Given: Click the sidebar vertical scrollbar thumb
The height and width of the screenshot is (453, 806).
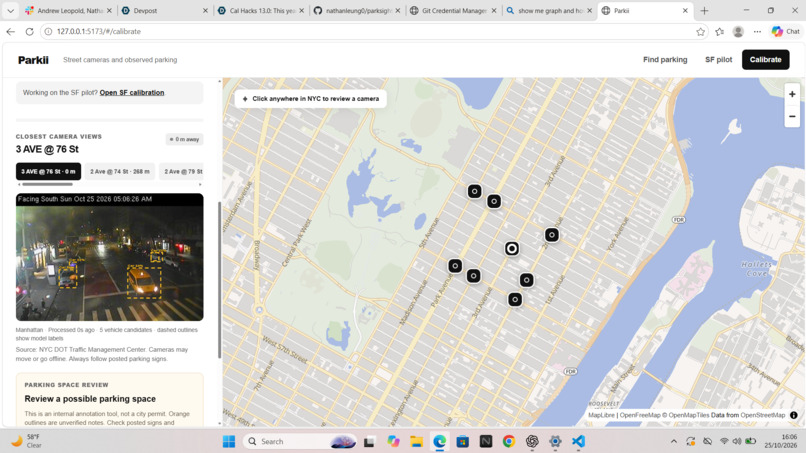Looking at the screenshot, I should coord(219,280).
